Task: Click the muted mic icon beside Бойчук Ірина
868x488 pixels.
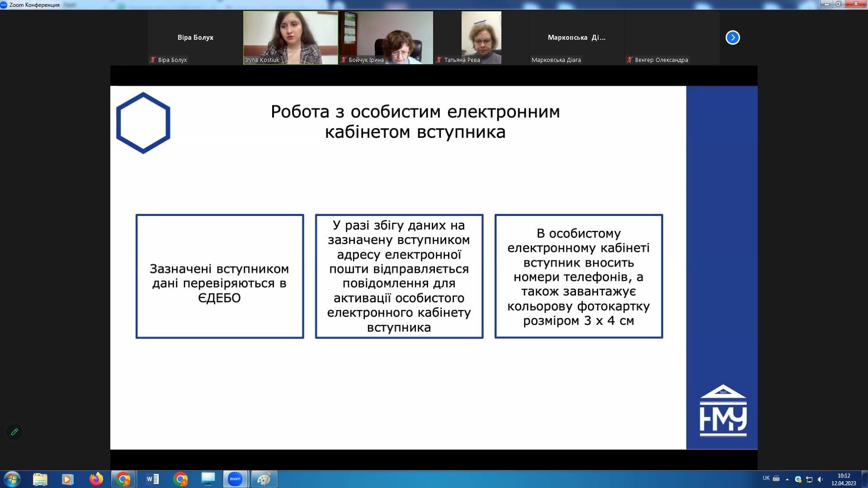Action: pos(344,60)
